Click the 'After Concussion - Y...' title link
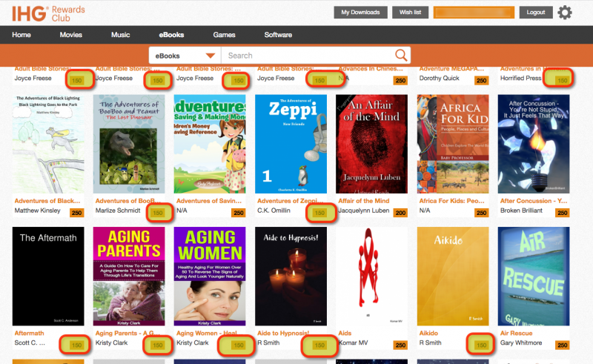This screenshot has height=364, width=593. coord(534,201)
